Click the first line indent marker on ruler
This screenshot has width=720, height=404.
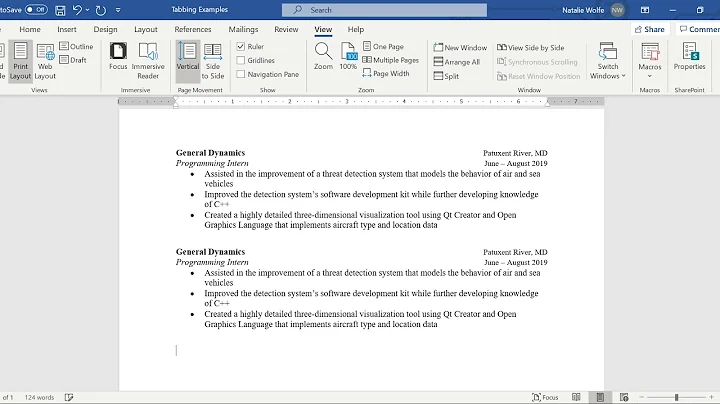[176, 100]
